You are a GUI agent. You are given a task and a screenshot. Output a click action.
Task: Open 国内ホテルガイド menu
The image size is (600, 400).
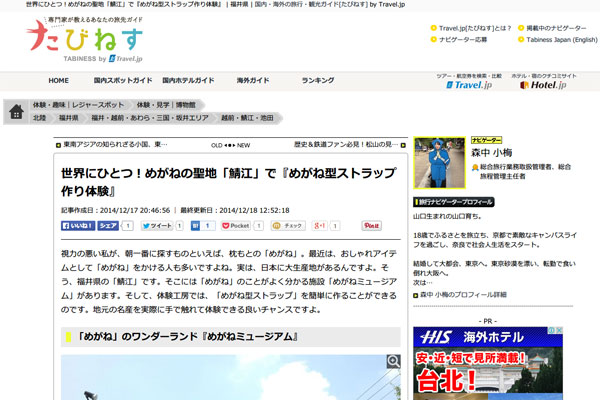(x=188, y=80)
